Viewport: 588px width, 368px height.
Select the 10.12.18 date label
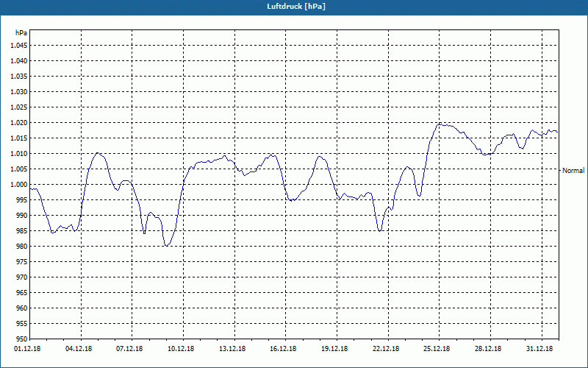181,349
